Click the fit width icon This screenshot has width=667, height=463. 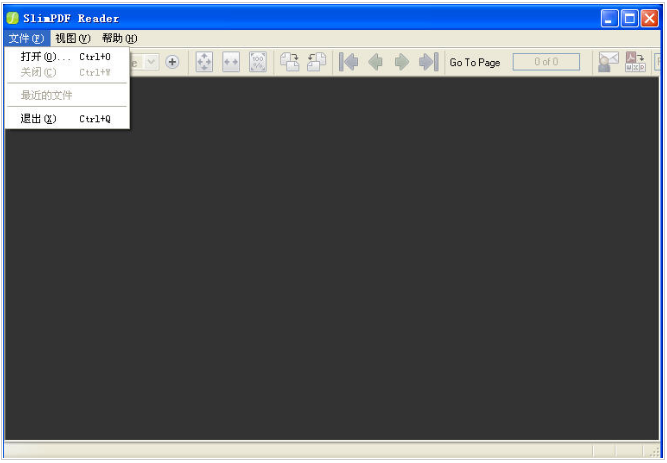pyautogui.click(x=231, y=62)
